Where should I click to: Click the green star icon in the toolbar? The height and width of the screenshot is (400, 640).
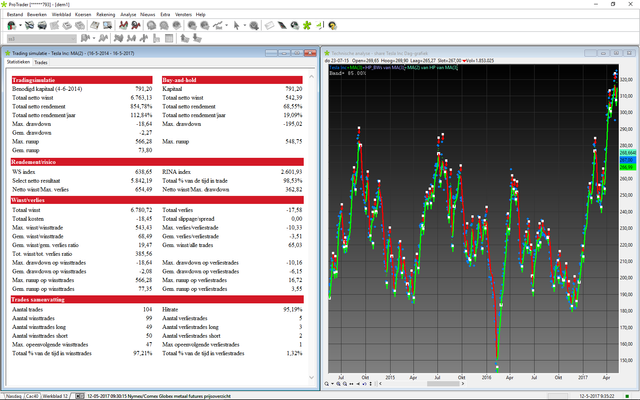[x=307, y=26]
